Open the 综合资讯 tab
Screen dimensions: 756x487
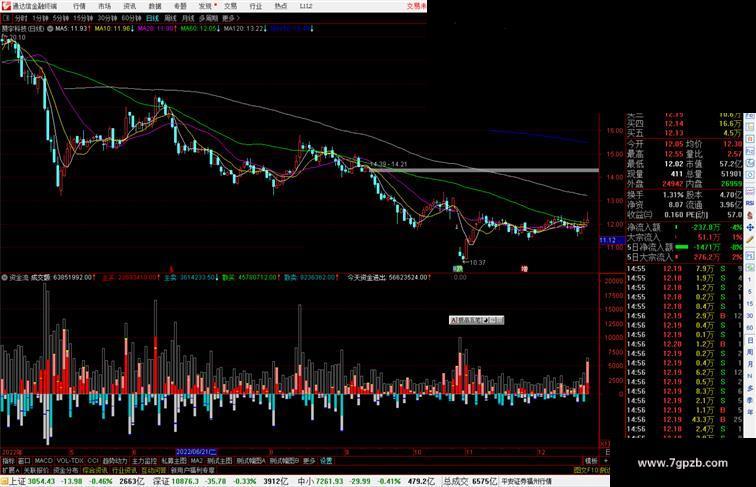(95, 470)
